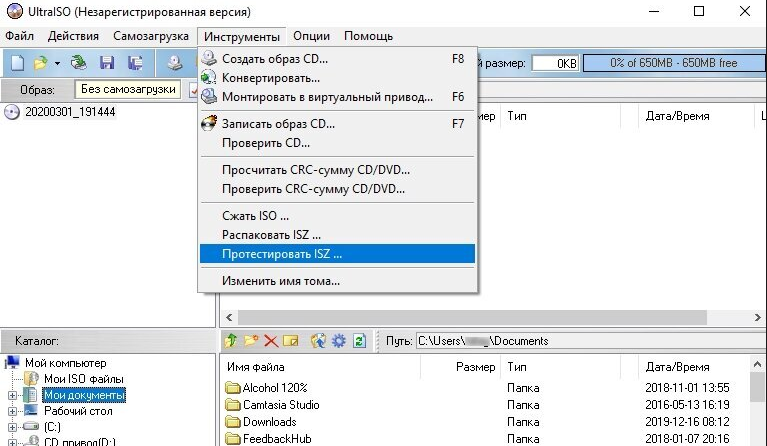
Task: Choose Записать образ CD entry
Action: 337,124
